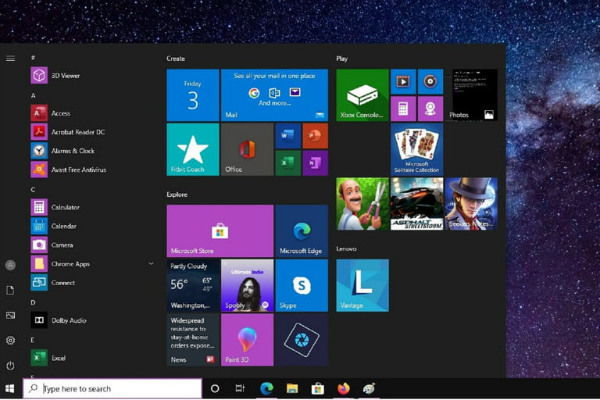Image resolution: width=600 pixels, height=400 pixels.
Task: Click letter A header in app list
Action: click(x=33, y=95)
